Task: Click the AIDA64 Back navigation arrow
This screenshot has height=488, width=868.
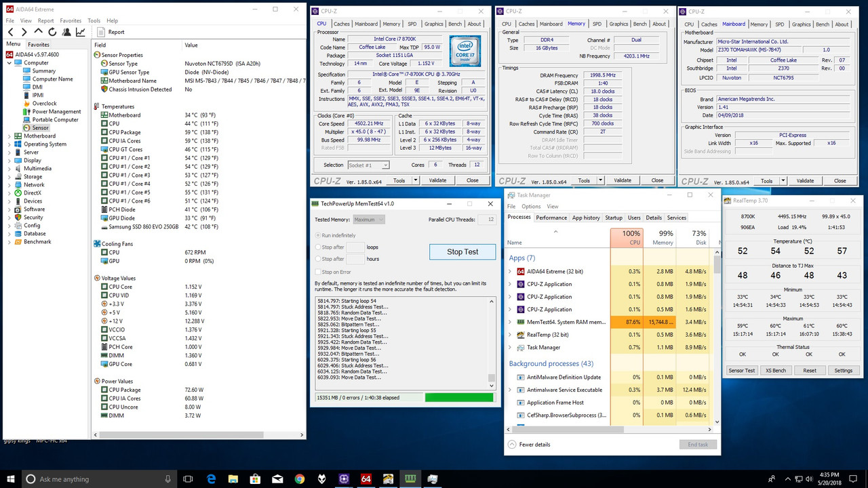Action: pyautogui.click(x=11, y=32)
